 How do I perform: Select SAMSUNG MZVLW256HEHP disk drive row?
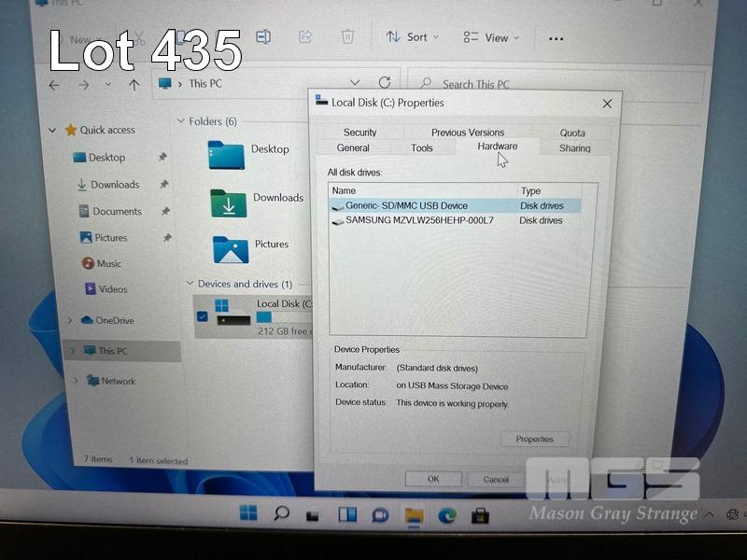pyautogui.click(x=419, y=221)
